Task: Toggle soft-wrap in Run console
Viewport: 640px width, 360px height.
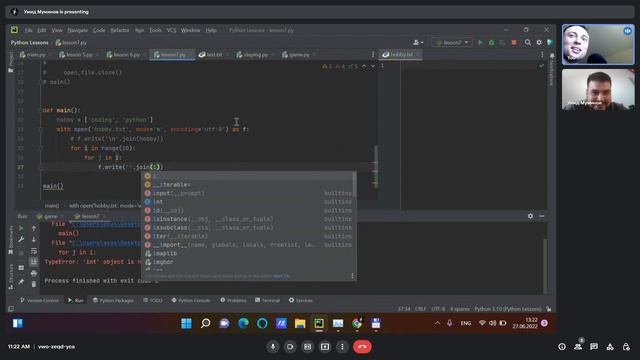Action: (x=34, y=251)
